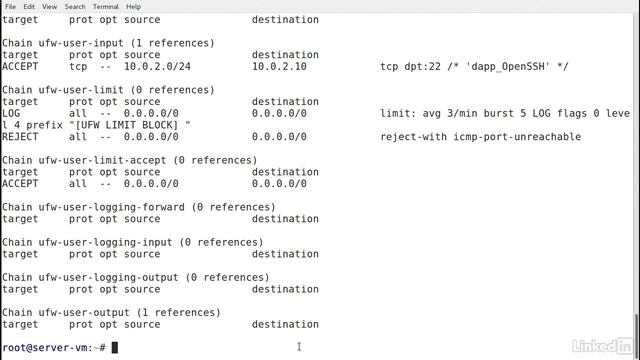The image size is (640, 360).
Task: Open the View menu
Action: (x=49, y=7)
